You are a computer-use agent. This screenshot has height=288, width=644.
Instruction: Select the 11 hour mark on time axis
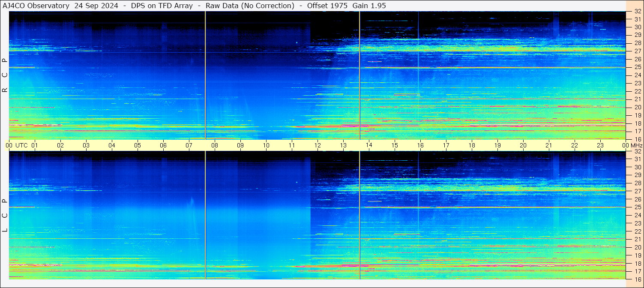pyautogui.click(x=292, y=145)
